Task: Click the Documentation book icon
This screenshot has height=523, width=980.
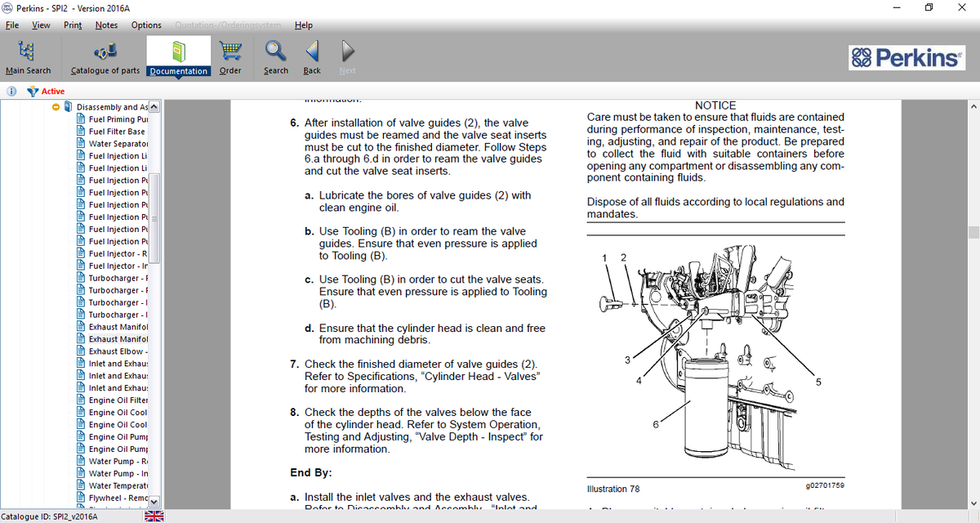Action: tap(178, 52)
